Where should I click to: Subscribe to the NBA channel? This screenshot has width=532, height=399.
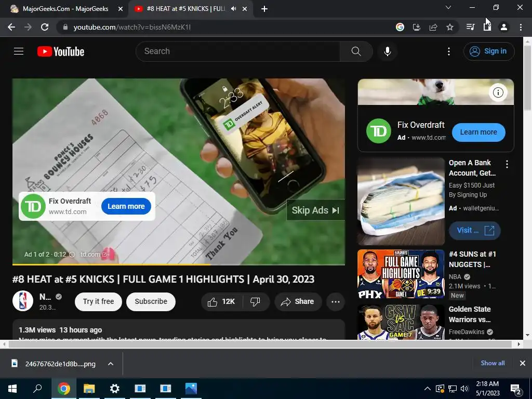pyautogui.click(x=151, y=302)
